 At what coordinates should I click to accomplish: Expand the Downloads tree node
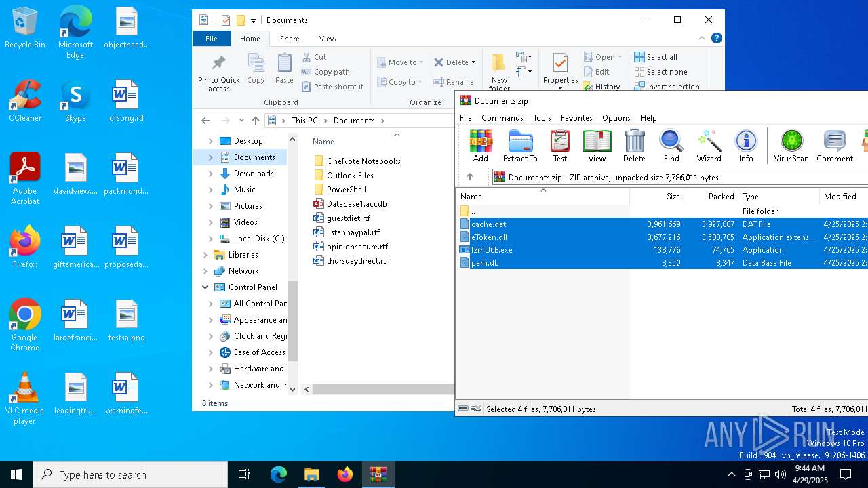(210, 174)
